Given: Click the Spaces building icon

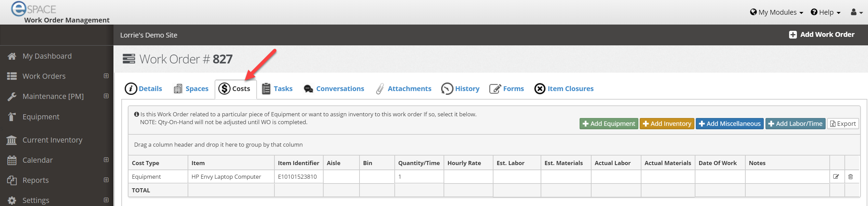Looking at the screenshot, I should click(x=178, y=89).
